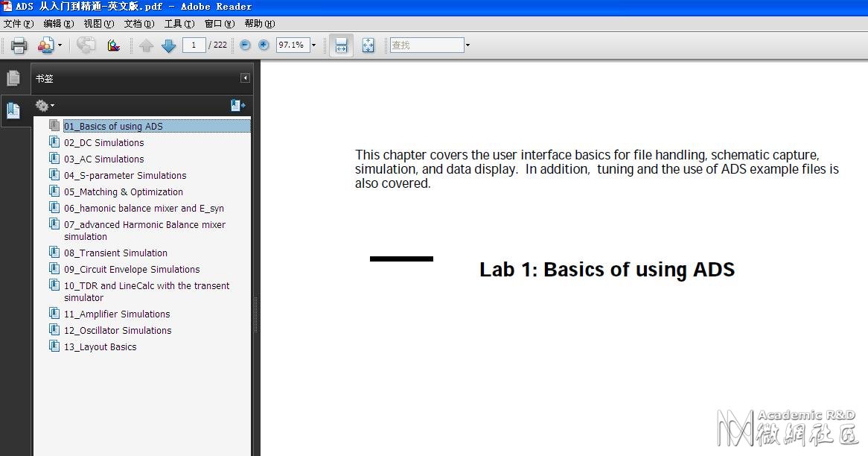
Task: Click the bookmark icon beside 04_S-parameter Simulations
Action: [54, 174]
